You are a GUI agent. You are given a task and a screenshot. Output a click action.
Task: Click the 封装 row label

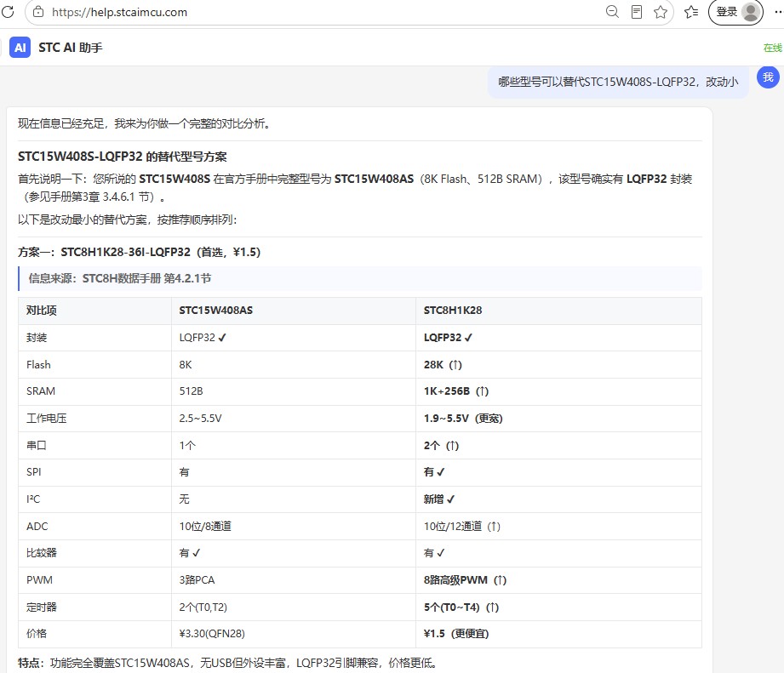(37, 338)
